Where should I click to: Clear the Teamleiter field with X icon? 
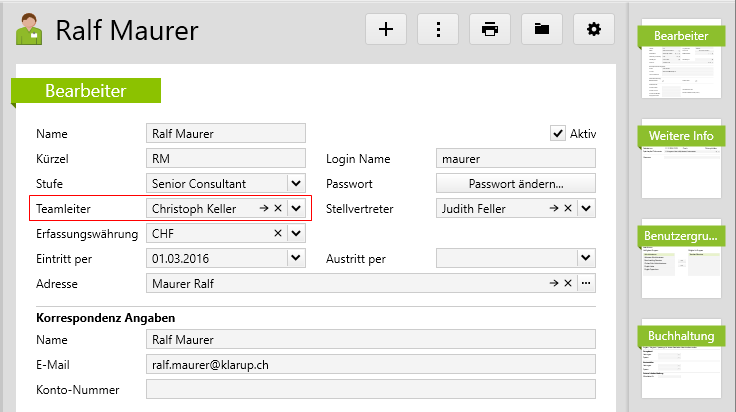[279, 208]
